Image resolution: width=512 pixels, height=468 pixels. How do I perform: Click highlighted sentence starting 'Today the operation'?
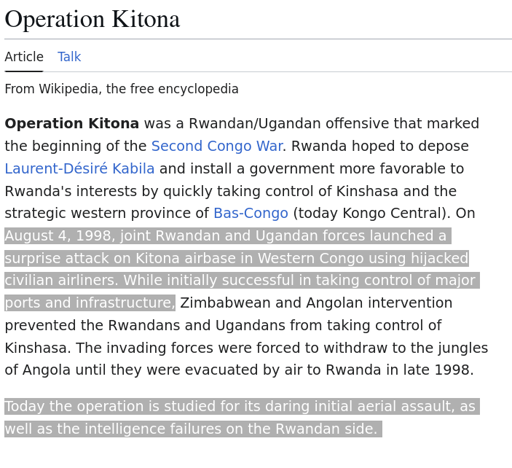242,417
